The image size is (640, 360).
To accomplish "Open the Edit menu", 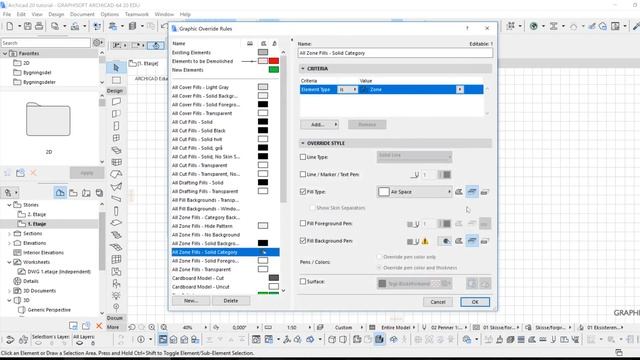I will pyautogui.click(x=21, y=14).
